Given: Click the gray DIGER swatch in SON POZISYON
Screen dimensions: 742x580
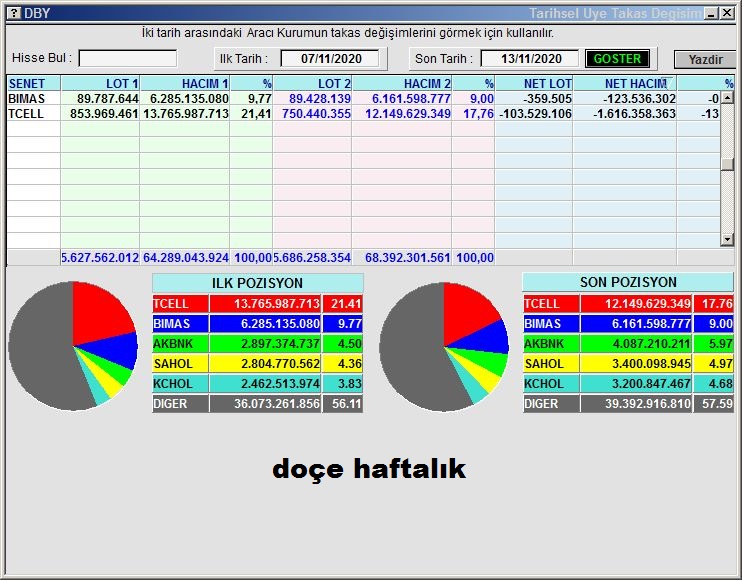Looking at the screenshot, I should 551,404.
